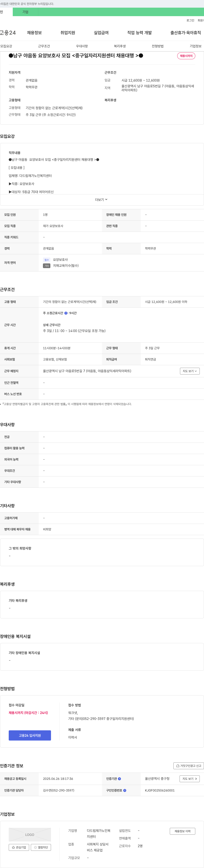Image resolution: width=204 pixels, height=868 pixels.
Task: Open 지도 보기 for 근무 예정지
Action: coord(190,371)
